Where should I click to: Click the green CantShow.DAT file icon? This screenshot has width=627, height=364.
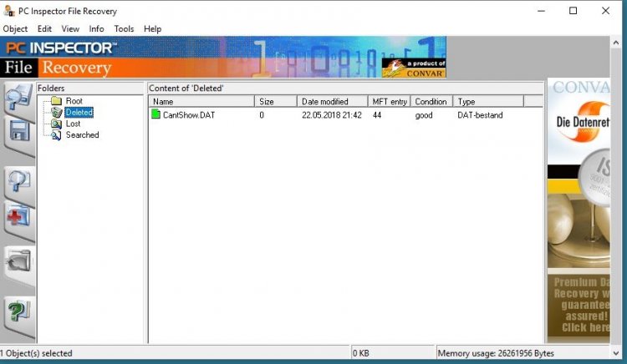(x=155, y=115)
